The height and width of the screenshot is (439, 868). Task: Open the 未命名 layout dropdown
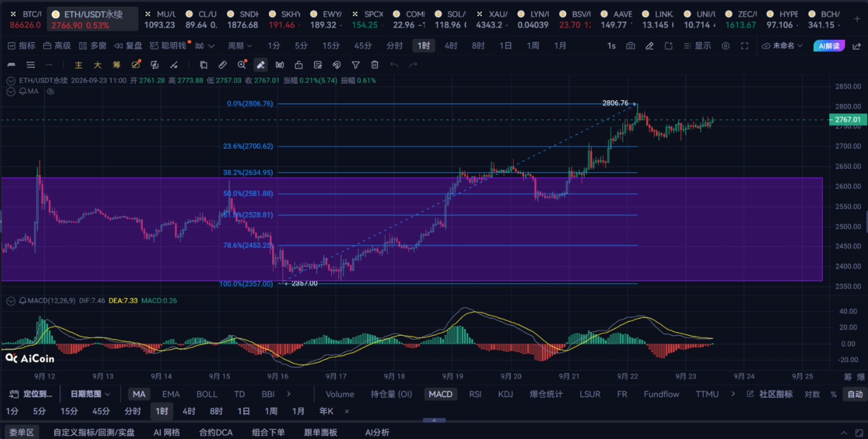tap(782, 46)
